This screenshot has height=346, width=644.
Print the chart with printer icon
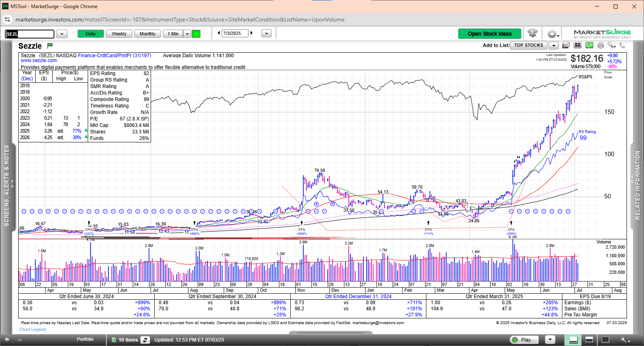(x=601, y=45)
